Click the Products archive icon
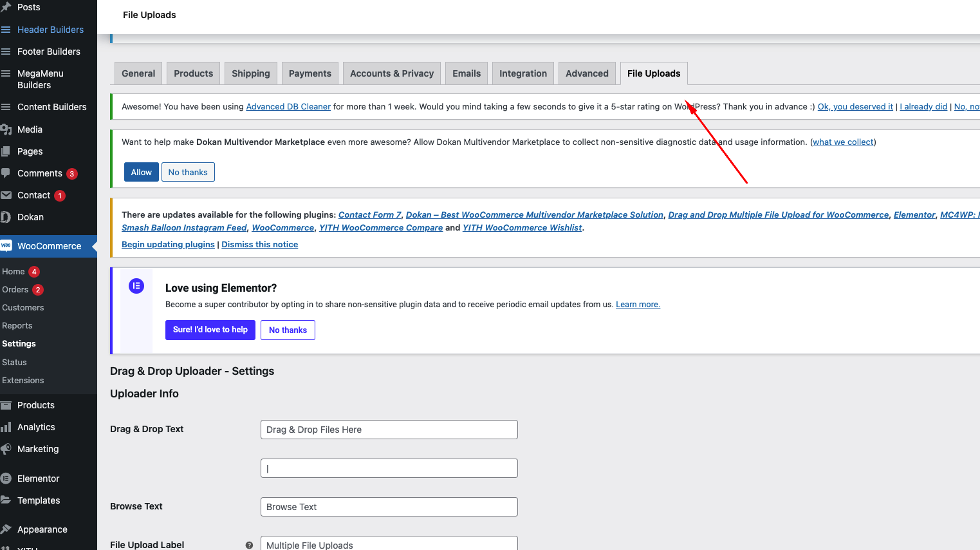This screenshot has height=550, width=980. tap(6, 405)
